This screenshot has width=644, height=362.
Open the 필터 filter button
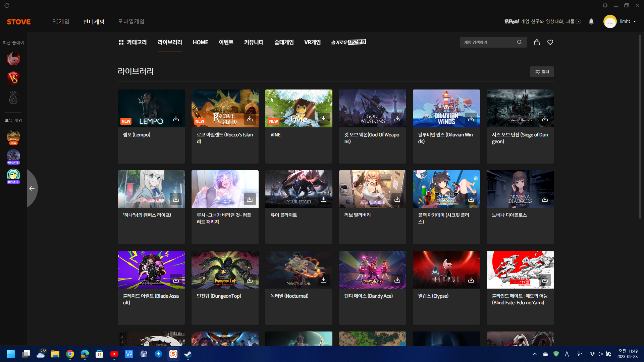[542, 72]
